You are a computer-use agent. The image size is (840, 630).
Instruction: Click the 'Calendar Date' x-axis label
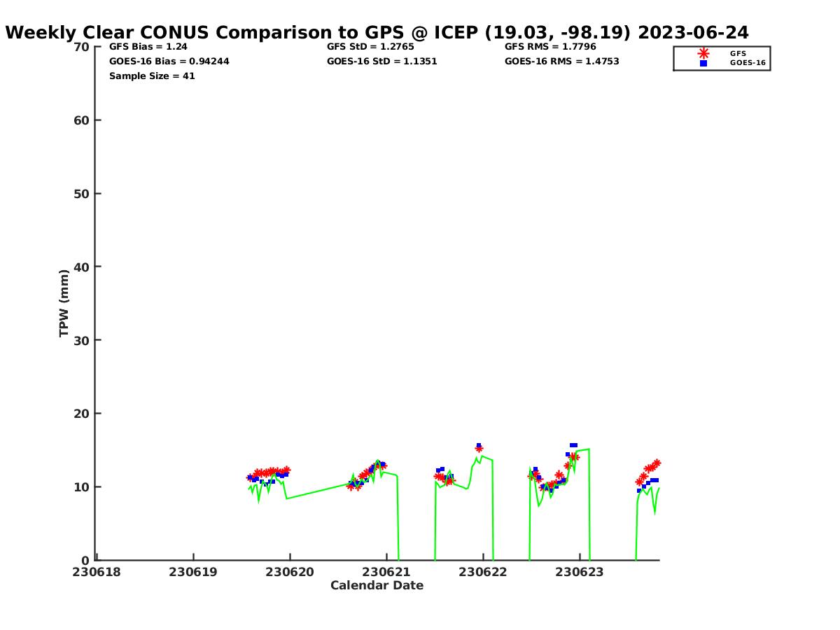[x=377, y=585]
